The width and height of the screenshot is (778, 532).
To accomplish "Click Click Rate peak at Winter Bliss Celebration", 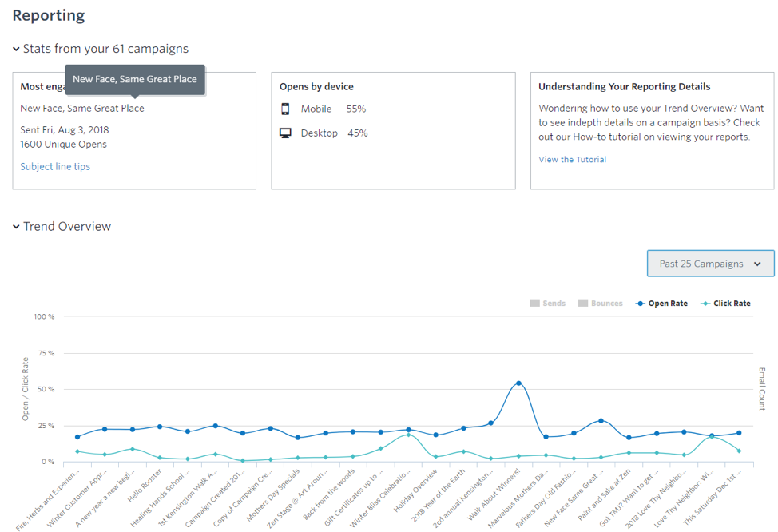I will 408,435.
